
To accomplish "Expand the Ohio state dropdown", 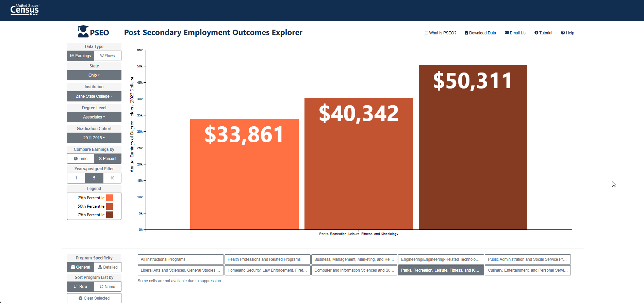I will (x=94, y=75).
